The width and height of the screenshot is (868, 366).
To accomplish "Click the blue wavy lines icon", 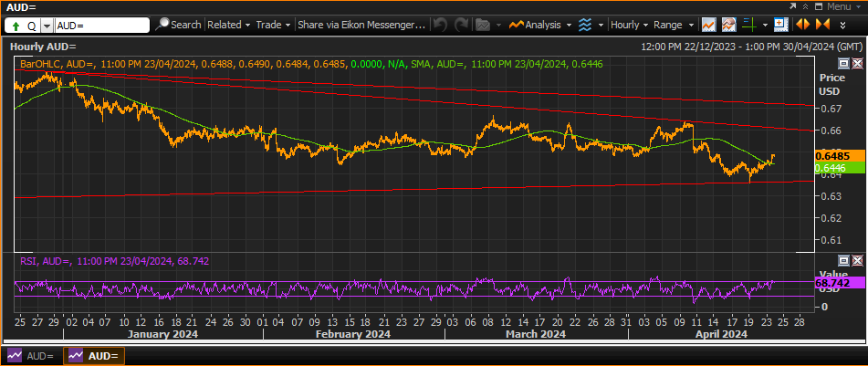I will 584,25.
